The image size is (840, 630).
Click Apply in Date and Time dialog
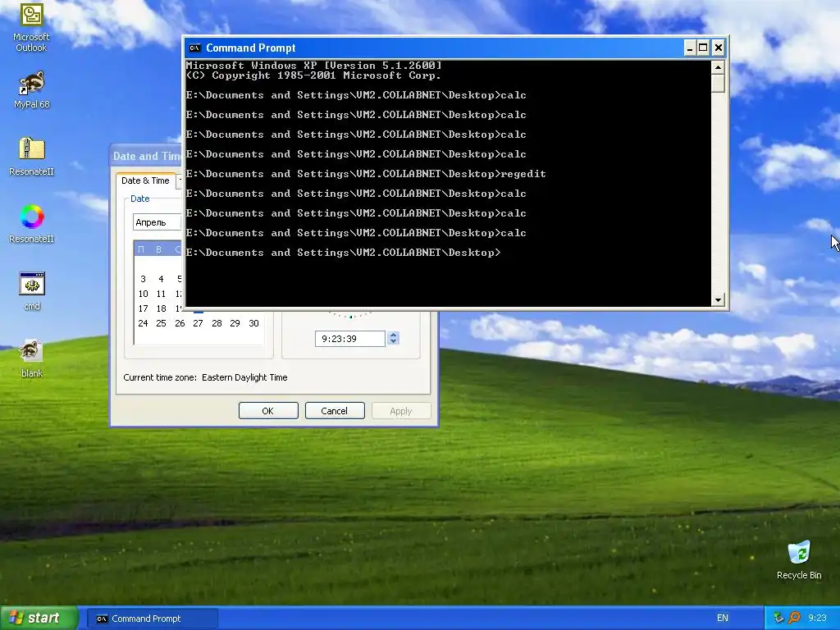tap(400, 411)
